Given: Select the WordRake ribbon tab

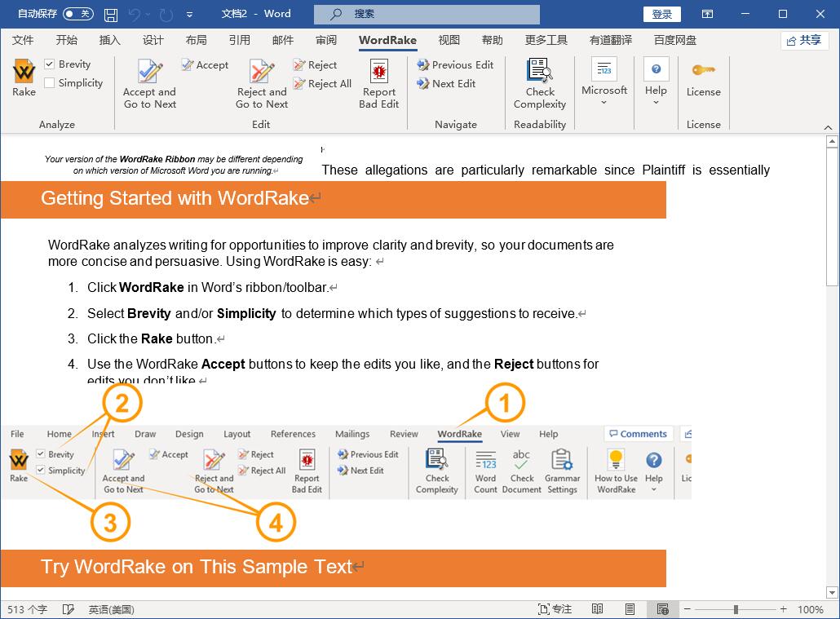Looking at the screenshot, I should click(388, 40).
